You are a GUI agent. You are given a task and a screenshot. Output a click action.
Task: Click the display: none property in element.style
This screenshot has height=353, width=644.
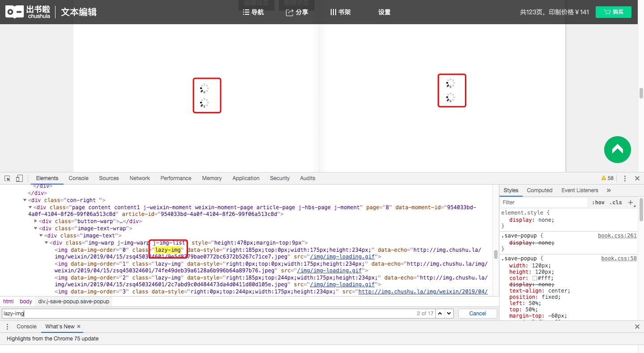point(531,220)
